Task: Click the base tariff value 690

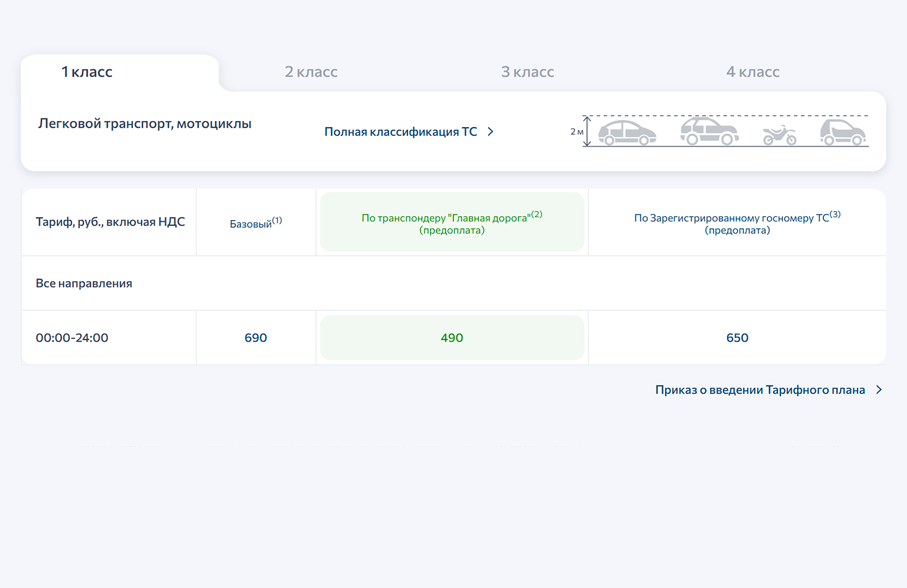Action: point(256,338)
